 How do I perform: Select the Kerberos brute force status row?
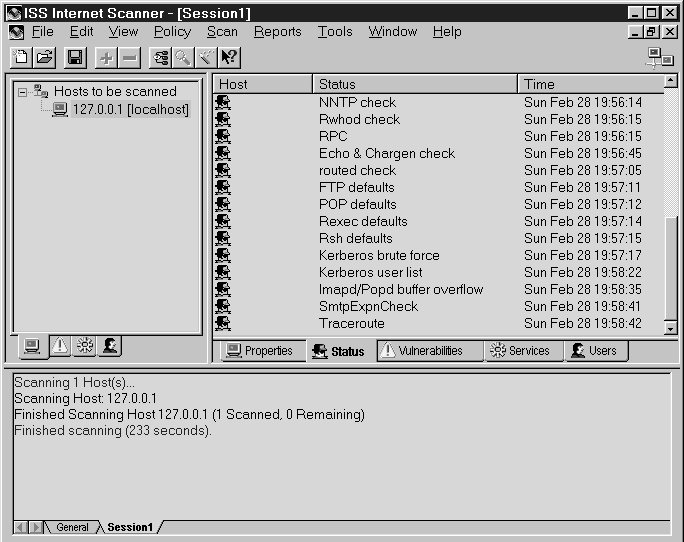[x=379, y=255]
